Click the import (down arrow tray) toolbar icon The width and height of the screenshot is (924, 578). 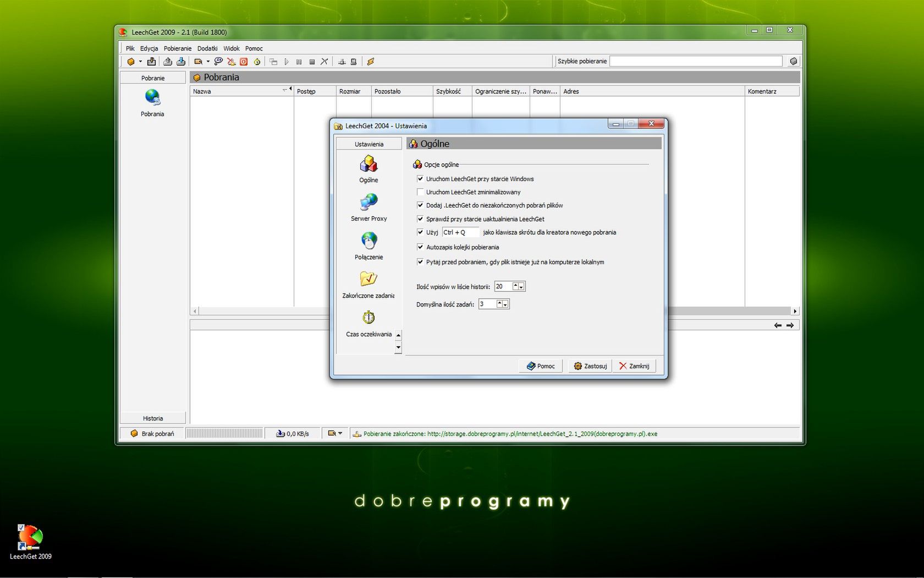pos(180,62)
